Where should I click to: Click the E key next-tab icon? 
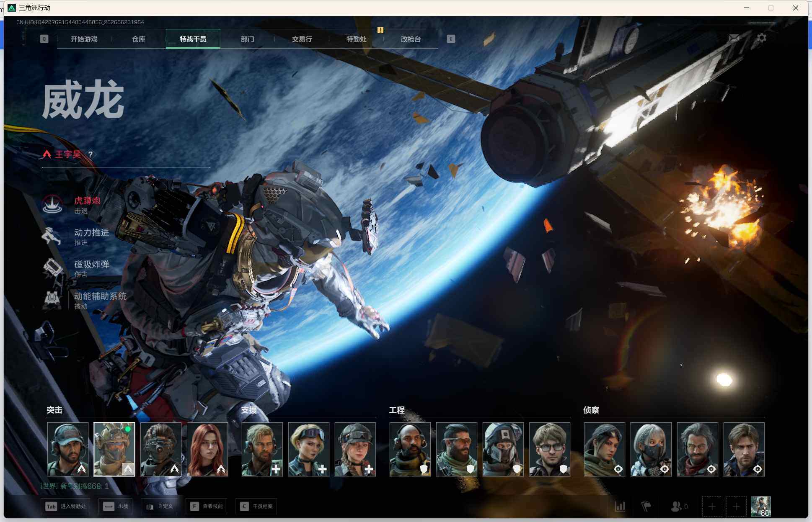(x=451, y=39)
